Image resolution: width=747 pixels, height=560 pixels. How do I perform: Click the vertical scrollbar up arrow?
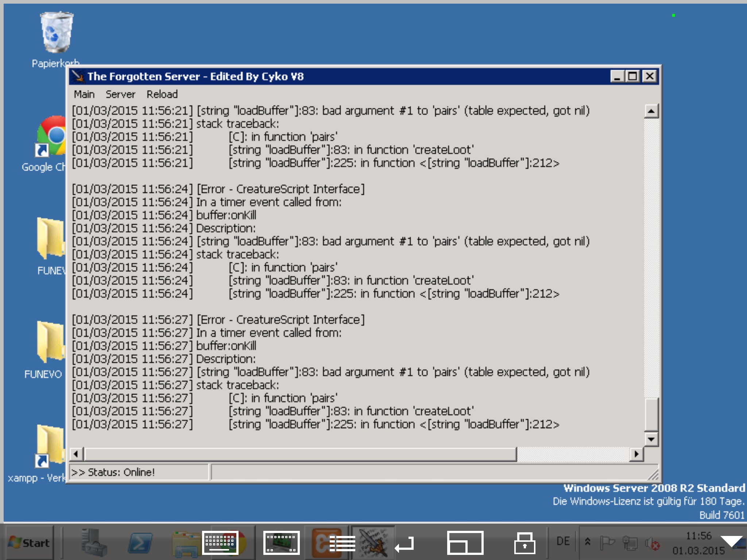(x=651, y=111)
